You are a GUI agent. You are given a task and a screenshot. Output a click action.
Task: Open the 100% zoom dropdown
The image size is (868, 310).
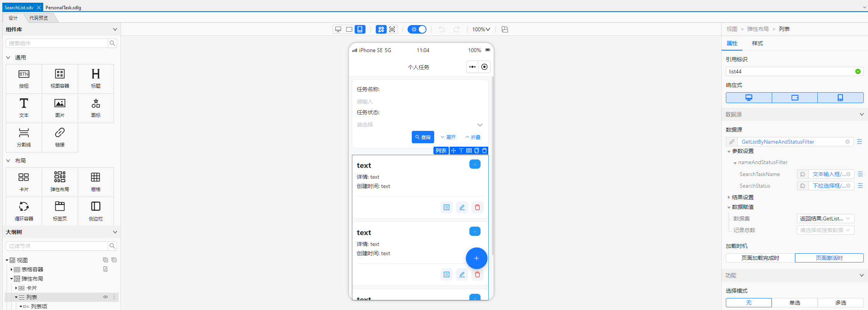click(481, 29)
